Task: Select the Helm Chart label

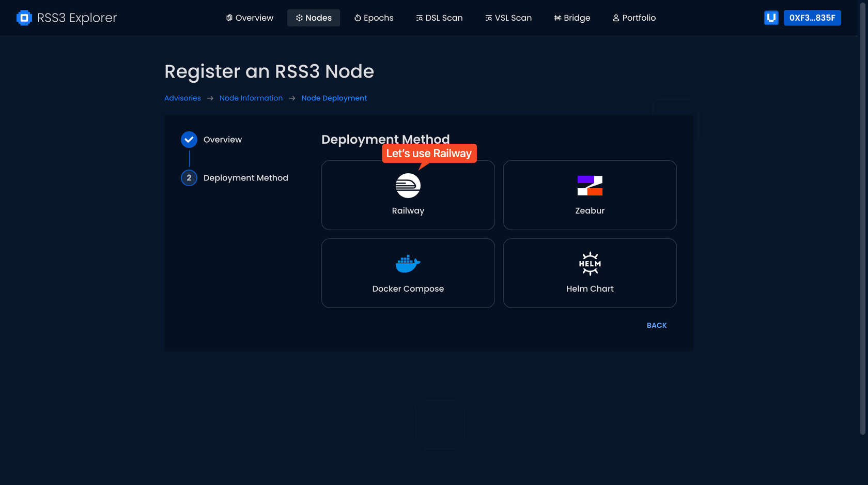Action: pyautogui.click(x=590, y=289)
